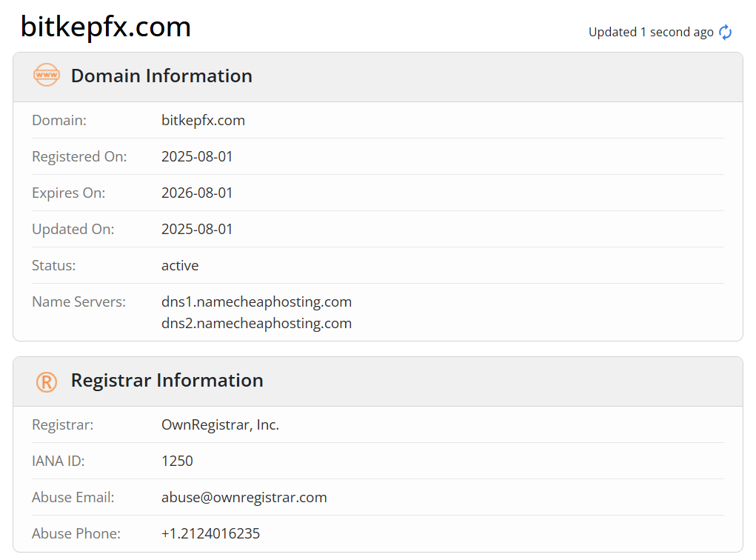Click the refresh icon beside Updated 1 second ago
This screenshot has height=560, width=756.
(725, 33)
